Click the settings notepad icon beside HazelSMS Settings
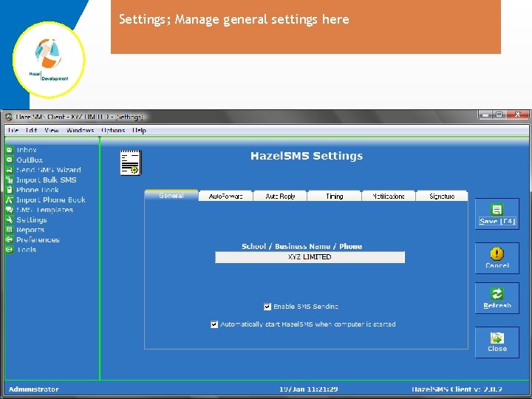This screenshot has height=399, width=532. click(x=131, y=163)
